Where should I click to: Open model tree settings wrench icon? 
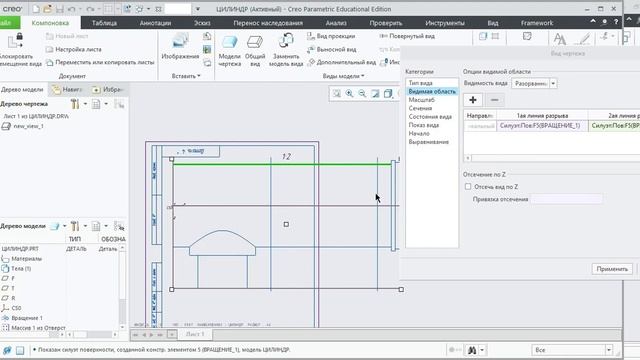[x=75, y=226]
